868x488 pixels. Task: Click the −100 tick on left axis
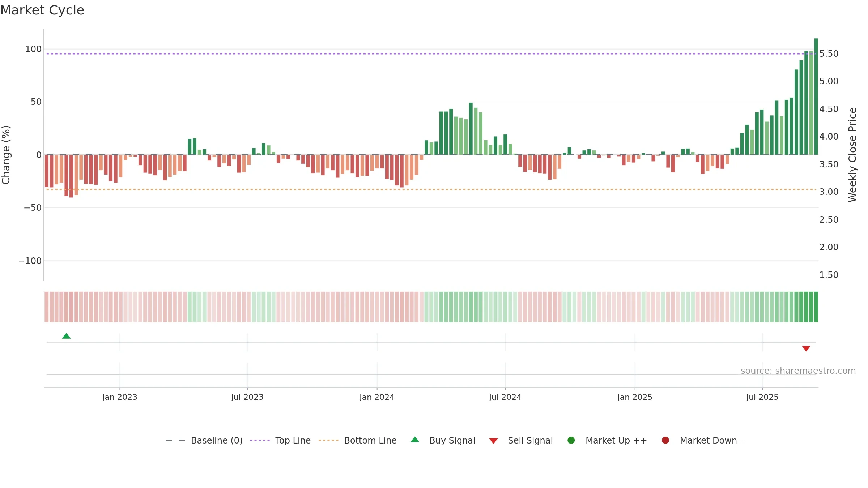click(30, 261)
